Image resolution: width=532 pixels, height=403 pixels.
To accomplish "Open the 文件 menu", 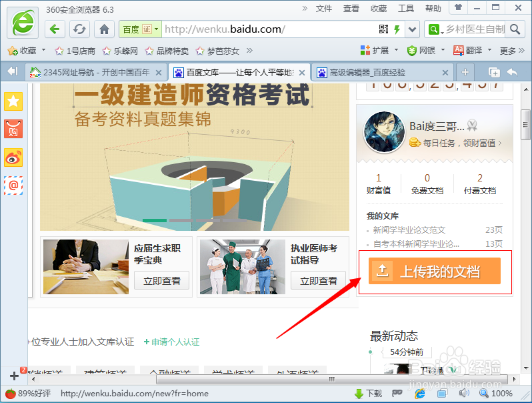I will (324, 9).
